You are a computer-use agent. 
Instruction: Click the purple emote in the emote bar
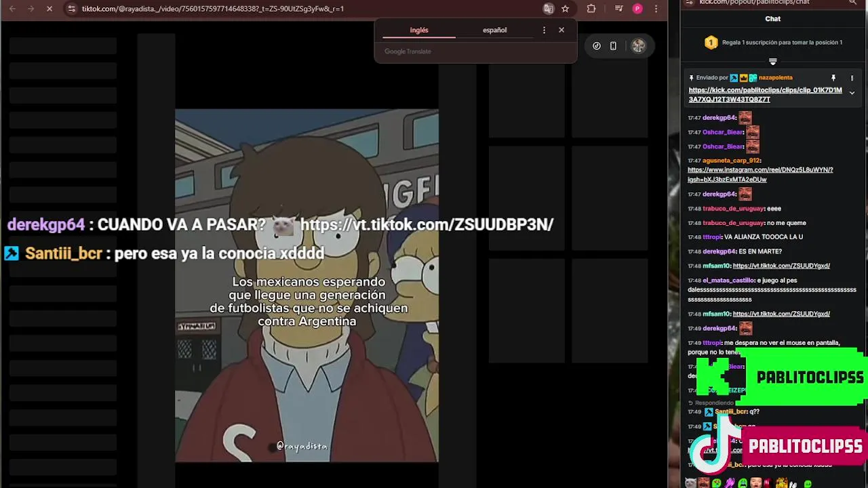pyautogui.click(x=730, y=483)
